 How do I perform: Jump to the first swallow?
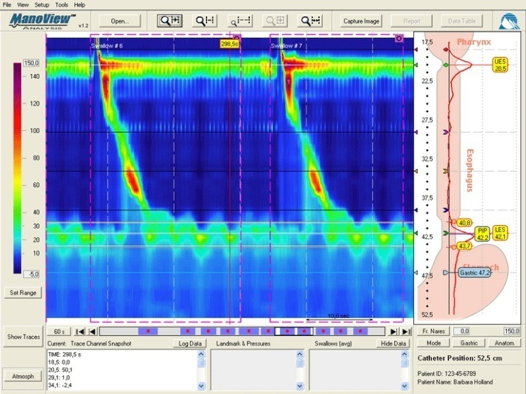coord(80,332)
